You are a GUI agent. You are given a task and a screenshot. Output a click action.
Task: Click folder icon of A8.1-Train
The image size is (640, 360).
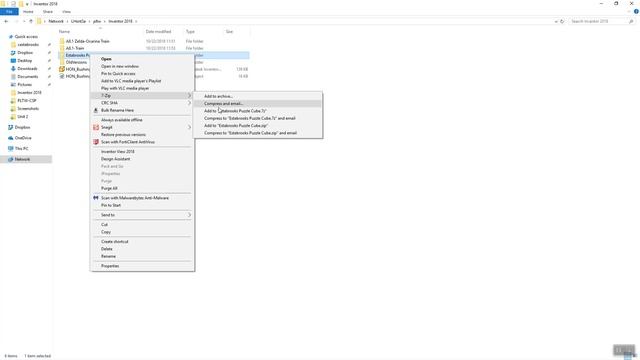[62, 48]
